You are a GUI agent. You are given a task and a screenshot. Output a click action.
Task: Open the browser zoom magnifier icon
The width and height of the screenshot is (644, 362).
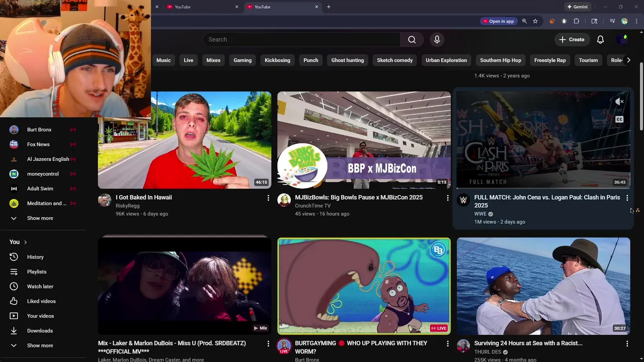point(524,21)
